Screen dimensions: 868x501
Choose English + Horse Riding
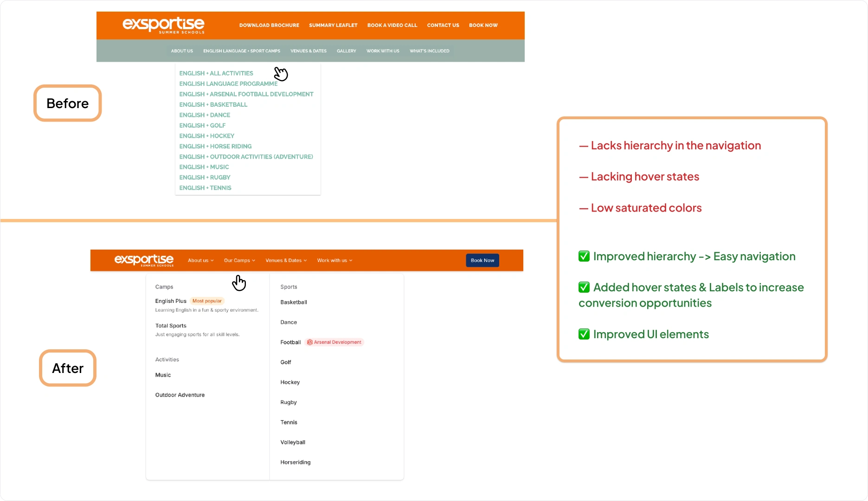[x=215, y=147]
